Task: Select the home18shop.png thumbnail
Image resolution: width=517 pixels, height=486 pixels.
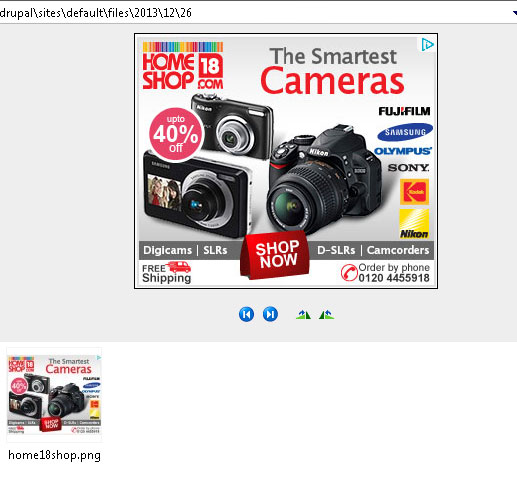Action: (54, 395)
